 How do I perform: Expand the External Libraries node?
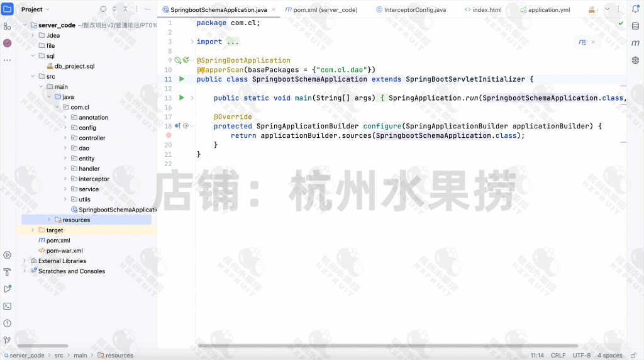[25, 261]
